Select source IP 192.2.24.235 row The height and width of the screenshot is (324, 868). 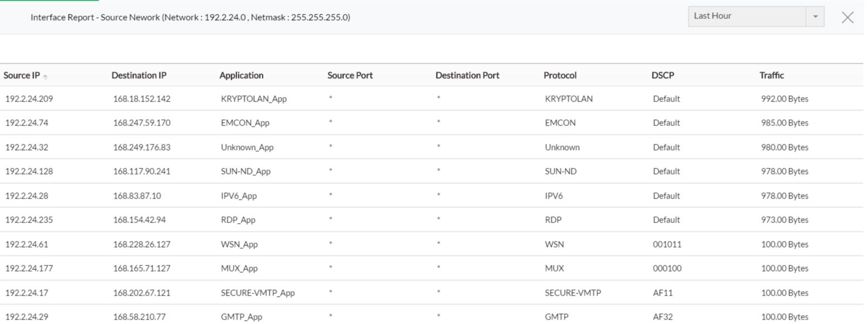click(29, 220)
